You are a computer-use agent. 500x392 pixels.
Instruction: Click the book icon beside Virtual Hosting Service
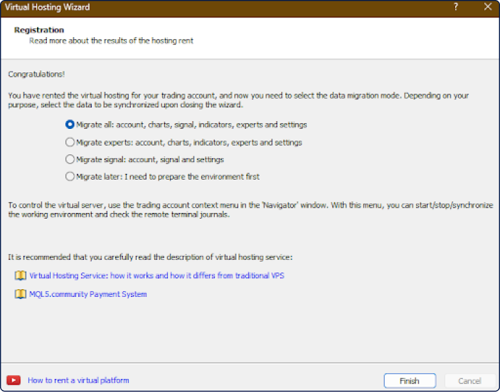pos(20,276)
